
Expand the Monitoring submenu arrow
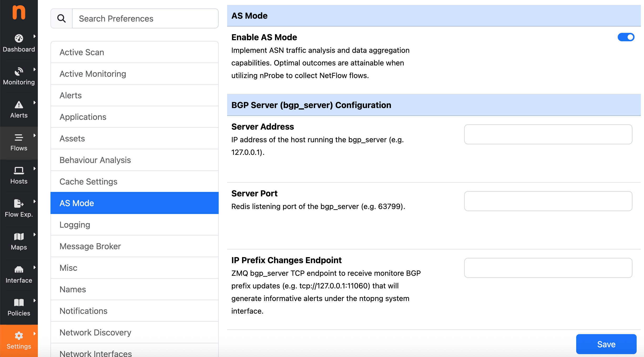point(34,69)
